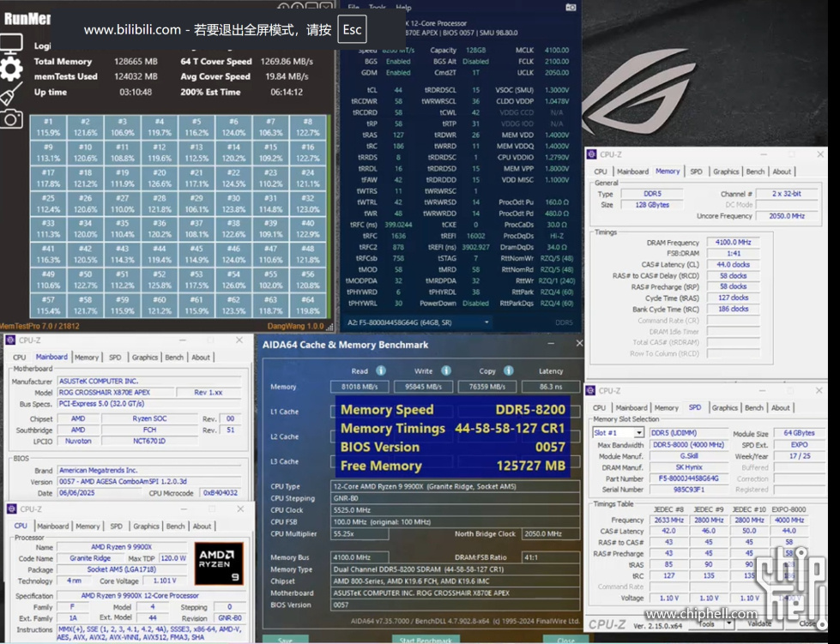This screenshot has height=644, width=840.
Task: Open the monitor icon in RunMemTest sidebar
Action: coord(11,44)
